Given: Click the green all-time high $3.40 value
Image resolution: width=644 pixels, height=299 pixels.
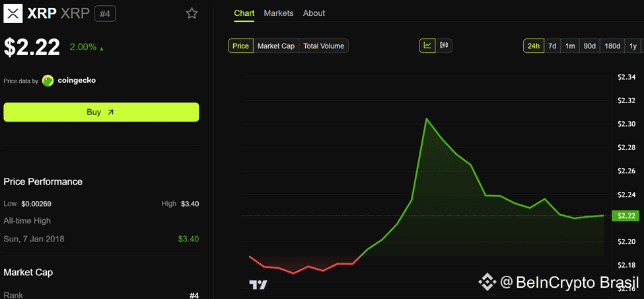Looking at the screenshot, I should point(188,239).
